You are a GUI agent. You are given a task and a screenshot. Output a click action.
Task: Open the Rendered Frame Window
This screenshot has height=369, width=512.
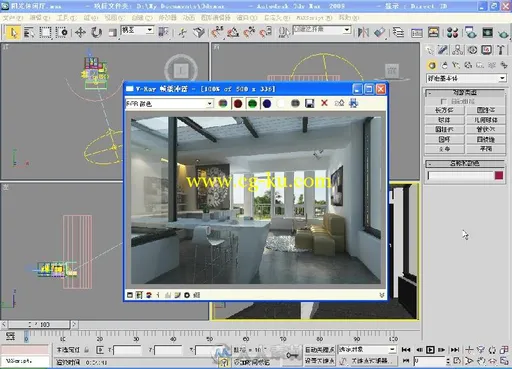coord(487,32)
